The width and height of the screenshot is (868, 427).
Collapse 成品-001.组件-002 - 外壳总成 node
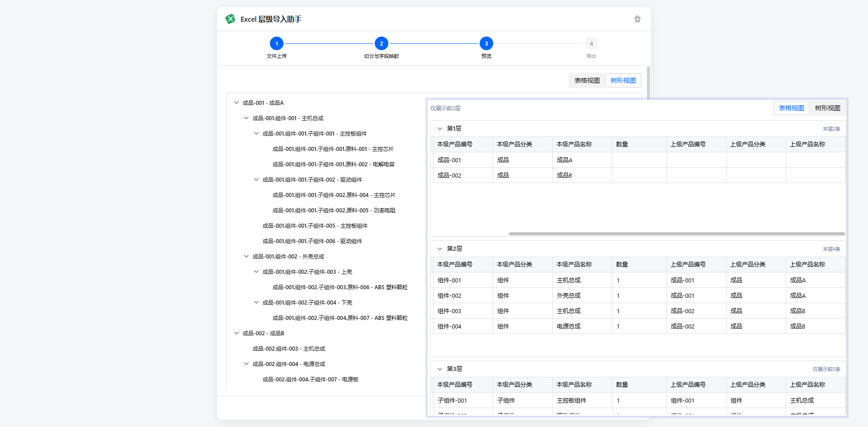246,256
